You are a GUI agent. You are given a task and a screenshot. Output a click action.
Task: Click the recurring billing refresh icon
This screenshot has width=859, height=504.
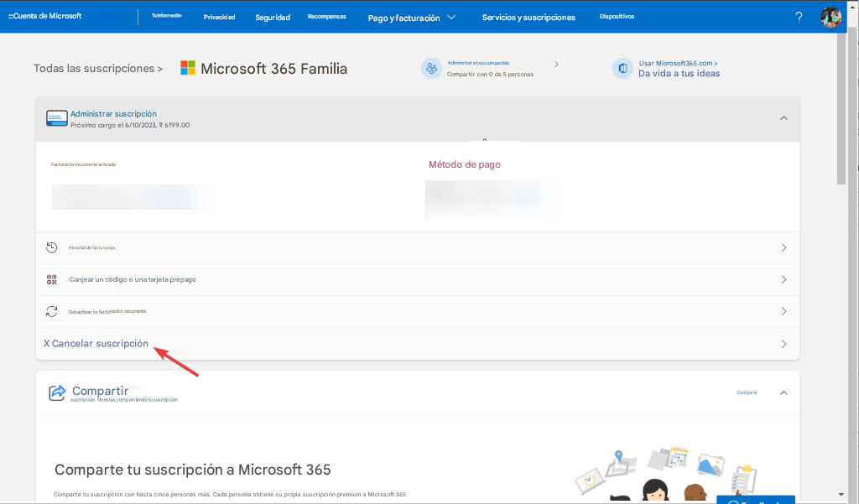pos(51,311)
